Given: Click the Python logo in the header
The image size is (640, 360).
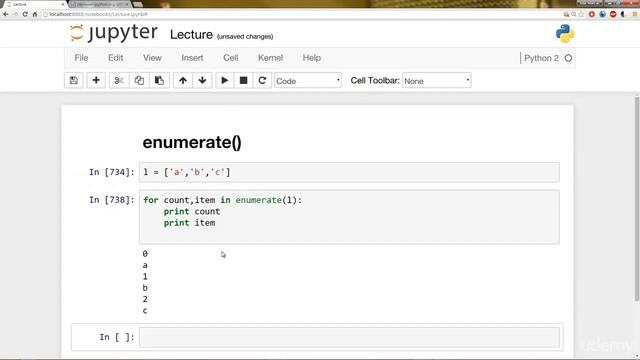Looking at the screenshot, I should [565, 33].
